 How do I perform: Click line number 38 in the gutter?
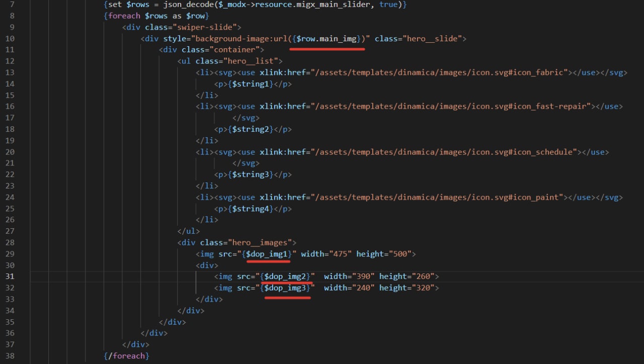10,355
